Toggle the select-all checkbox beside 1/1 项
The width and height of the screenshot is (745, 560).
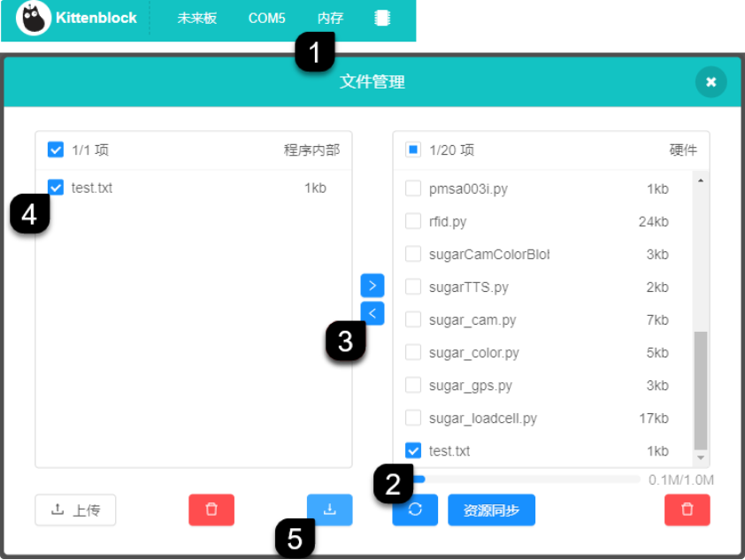(x=56, y=150)
